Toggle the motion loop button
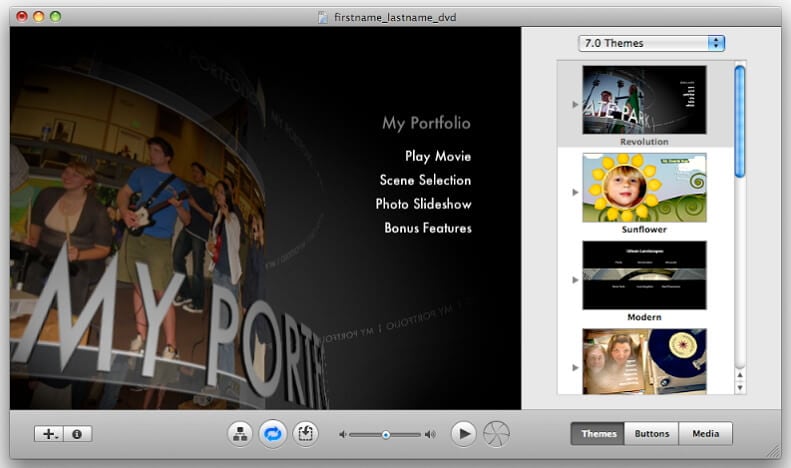This screenshot has width=791, height=468. pos(273,434)
